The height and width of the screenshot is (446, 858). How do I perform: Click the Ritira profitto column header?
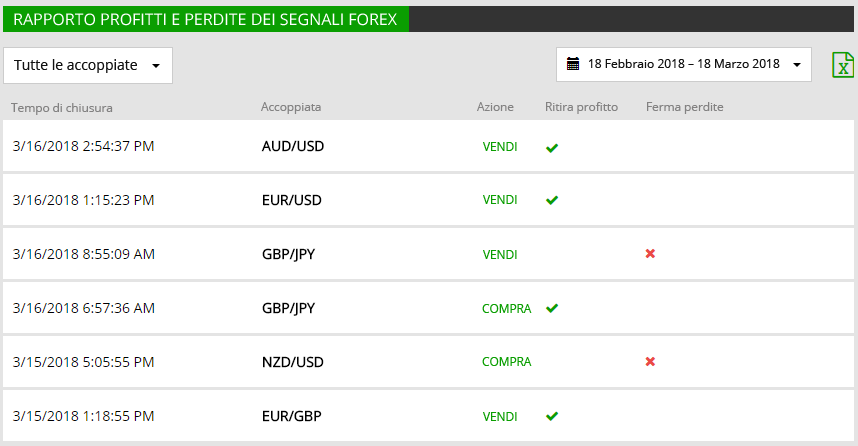(x=581, y=107)
